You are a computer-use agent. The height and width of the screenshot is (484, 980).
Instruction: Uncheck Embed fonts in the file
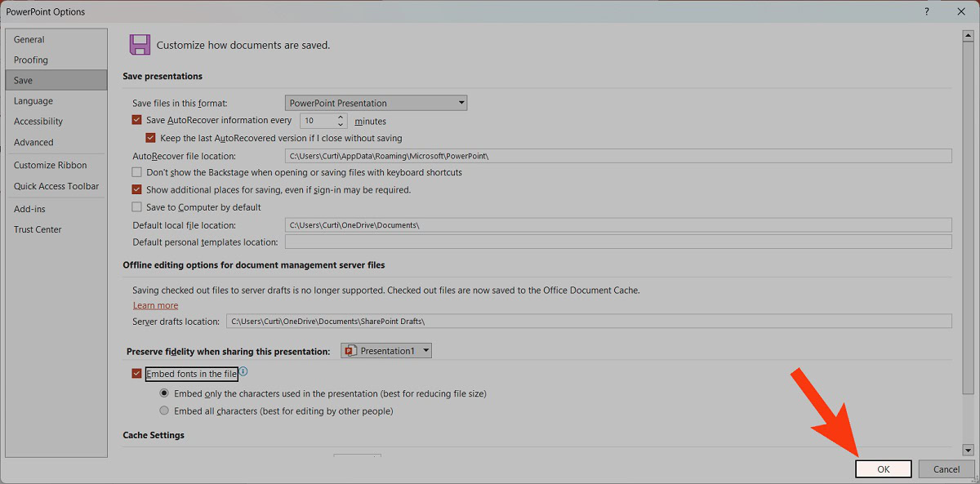[137, 374]
